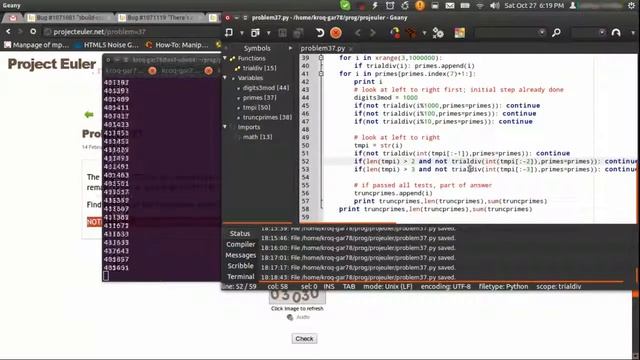Viewport: 640px width, 360px height.
Task: Open the recent files dropdown arrow
Action: 268,33
